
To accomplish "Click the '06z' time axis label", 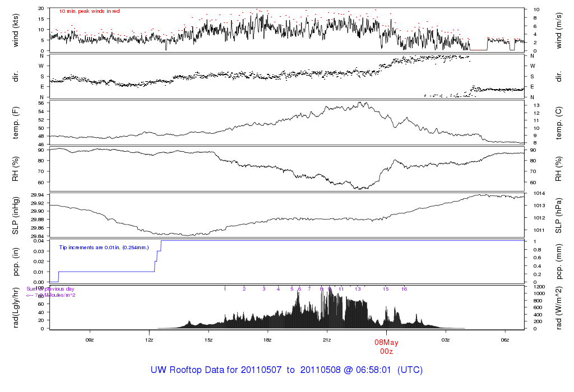I will pos(505,340).
